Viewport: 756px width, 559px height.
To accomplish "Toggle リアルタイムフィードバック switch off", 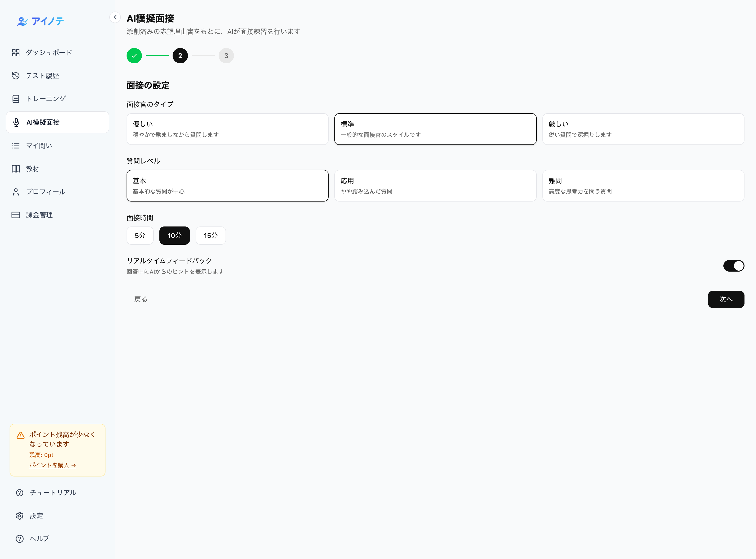I will pyautogui.click(x=733, y=266).
